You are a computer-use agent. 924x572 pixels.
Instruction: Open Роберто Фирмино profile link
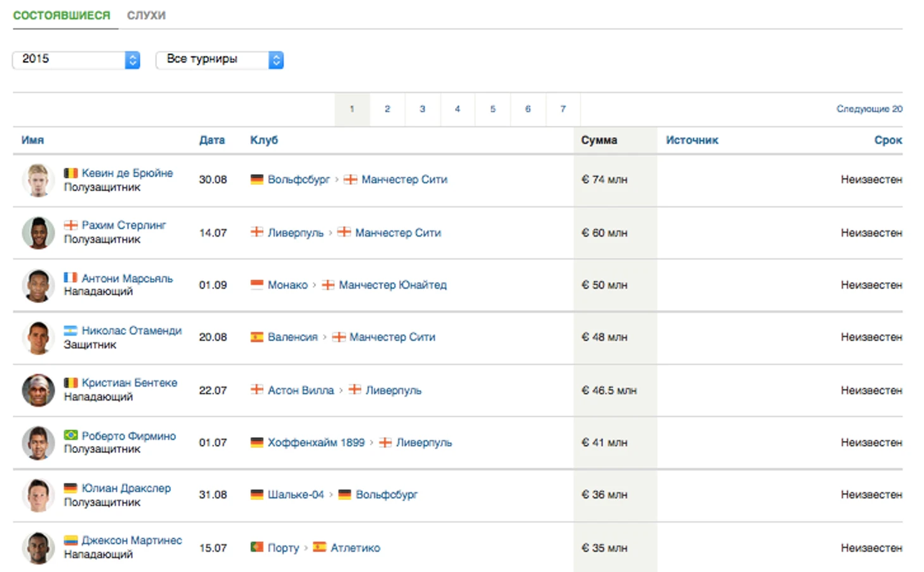tap(129, 436)
